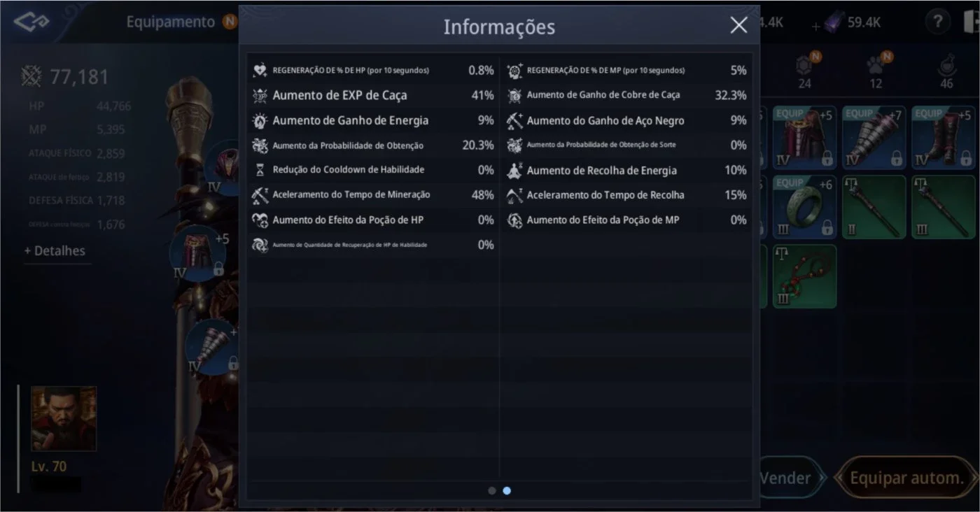Click the green necklace tier III item
The width and height of the screenshot is (980, 512).
(804, 276)
